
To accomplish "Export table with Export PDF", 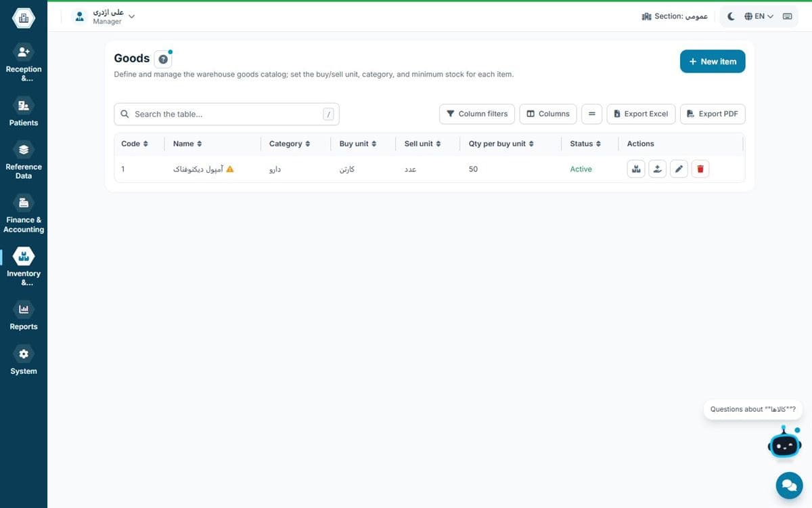I will (713, 114).
